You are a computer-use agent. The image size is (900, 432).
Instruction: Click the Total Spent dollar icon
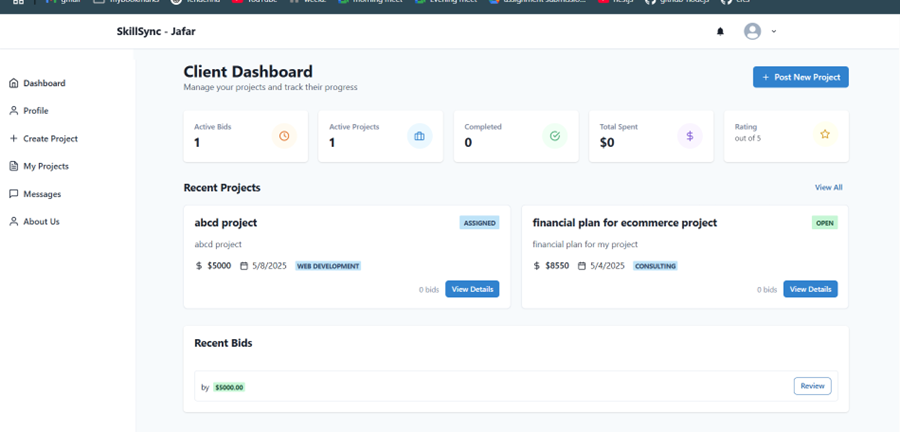click(690, 136)
